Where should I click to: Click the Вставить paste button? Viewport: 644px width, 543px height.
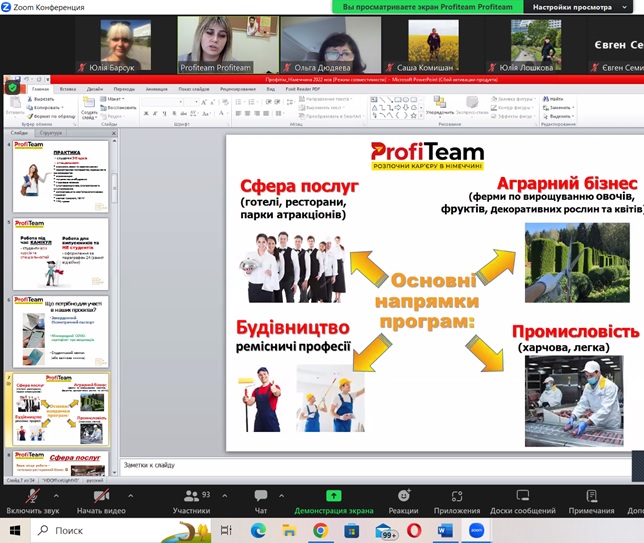15,106
